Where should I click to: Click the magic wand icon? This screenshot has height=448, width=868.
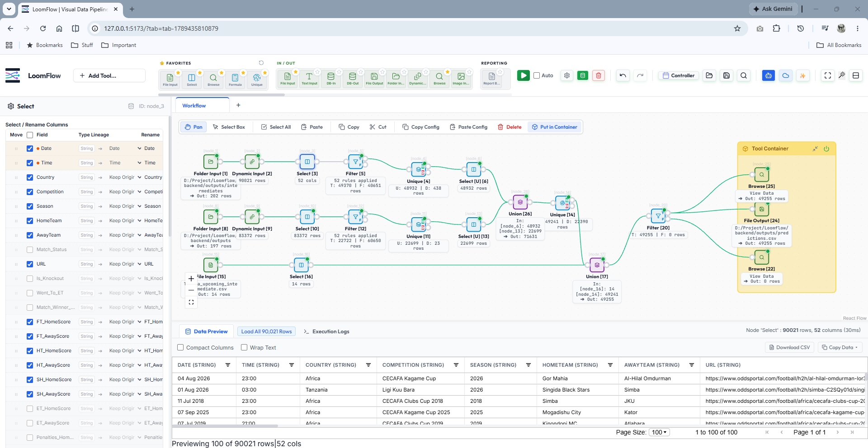click(842, 75)
